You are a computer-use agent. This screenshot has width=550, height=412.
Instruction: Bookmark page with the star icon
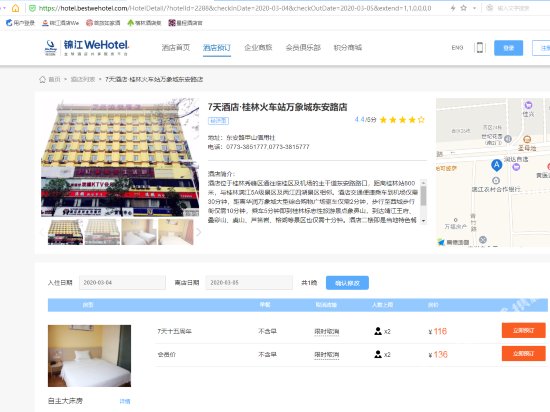tap(464, 8)
